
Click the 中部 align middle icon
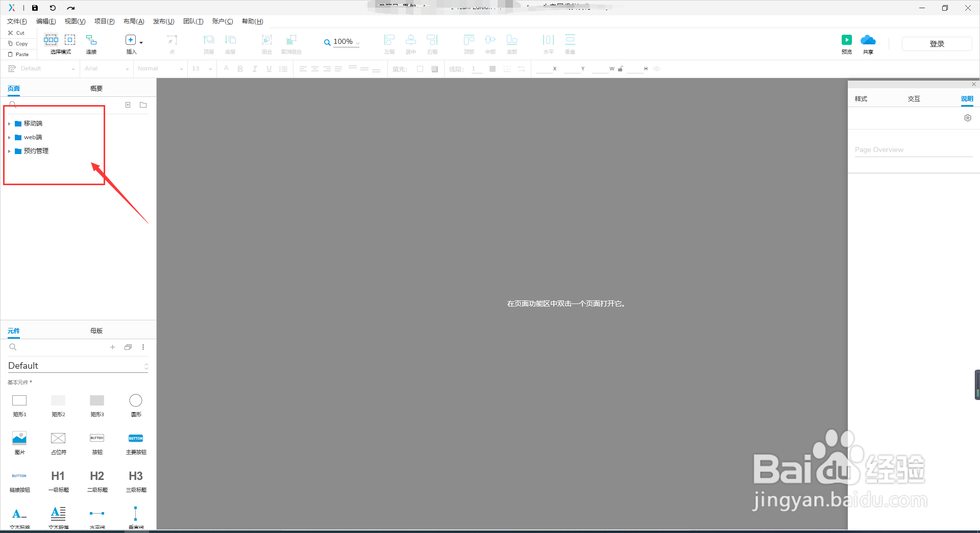click(491, 40)
